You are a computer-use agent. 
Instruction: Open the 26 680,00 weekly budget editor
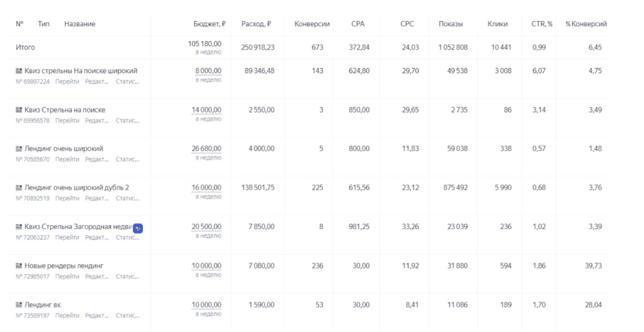(206, 149)
